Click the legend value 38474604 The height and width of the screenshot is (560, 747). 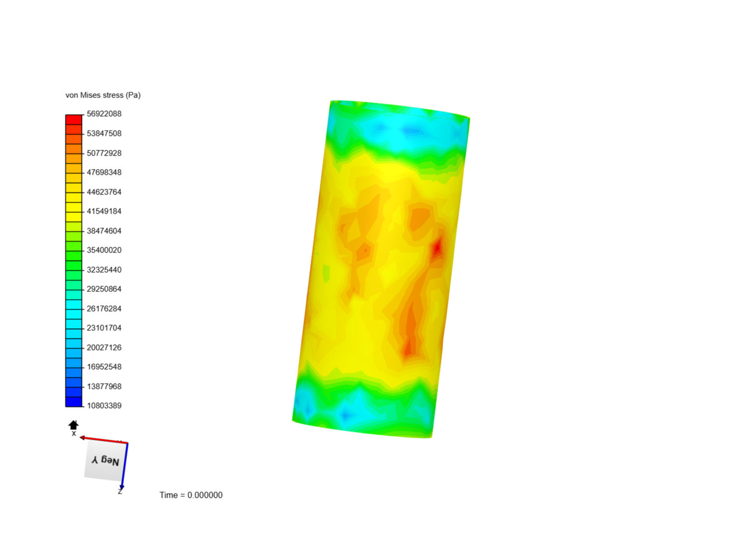coord(104,231)
